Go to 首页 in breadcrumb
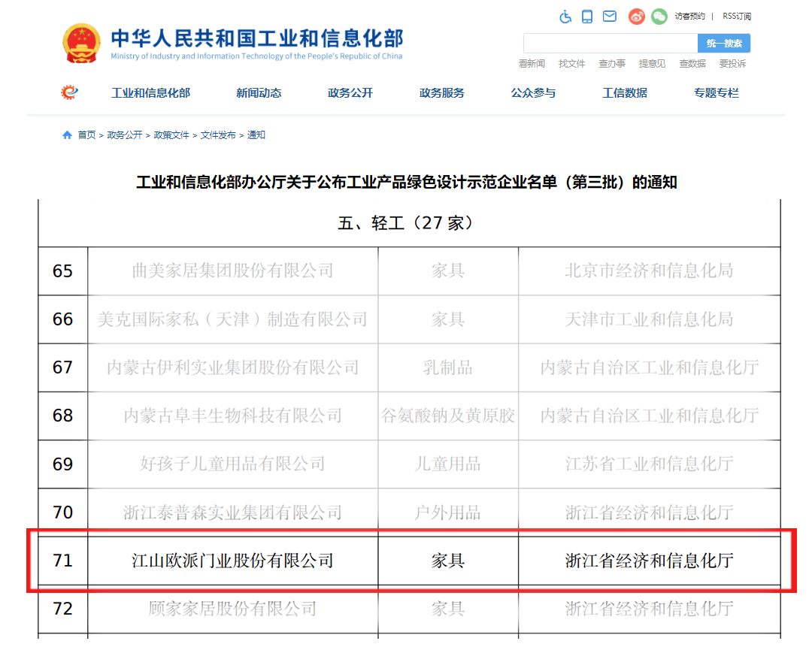The height and width of the screenshot is (653, 812). 86,135
